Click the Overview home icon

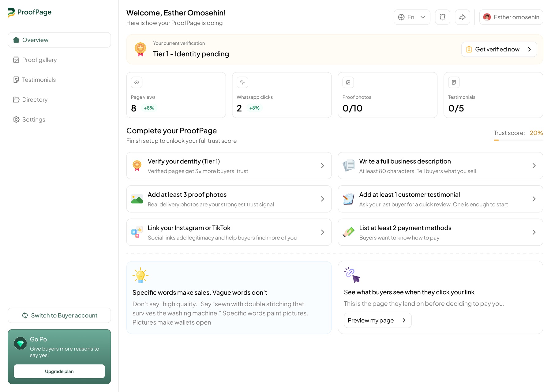[x=16, y=40]
